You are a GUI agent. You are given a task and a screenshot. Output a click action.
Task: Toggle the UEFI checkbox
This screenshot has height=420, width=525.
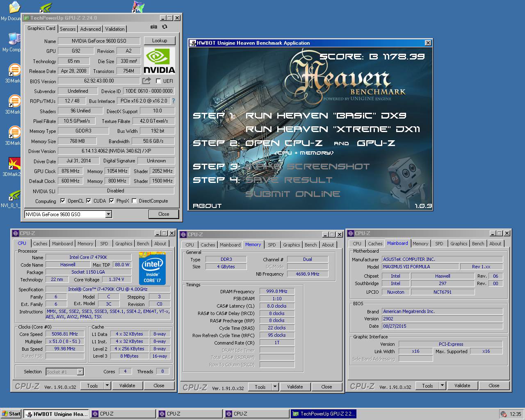pyautogui.click(x=158, y=81)
